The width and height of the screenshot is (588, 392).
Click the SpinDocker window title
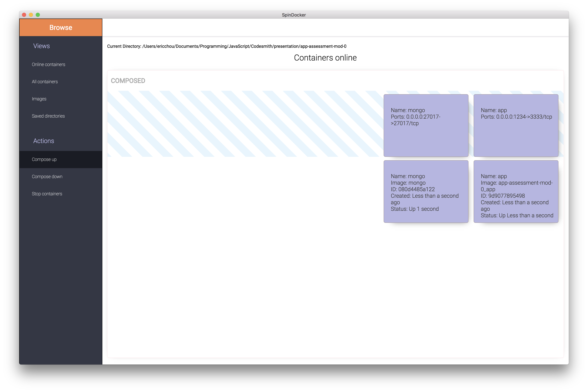[x=294, y=15]
